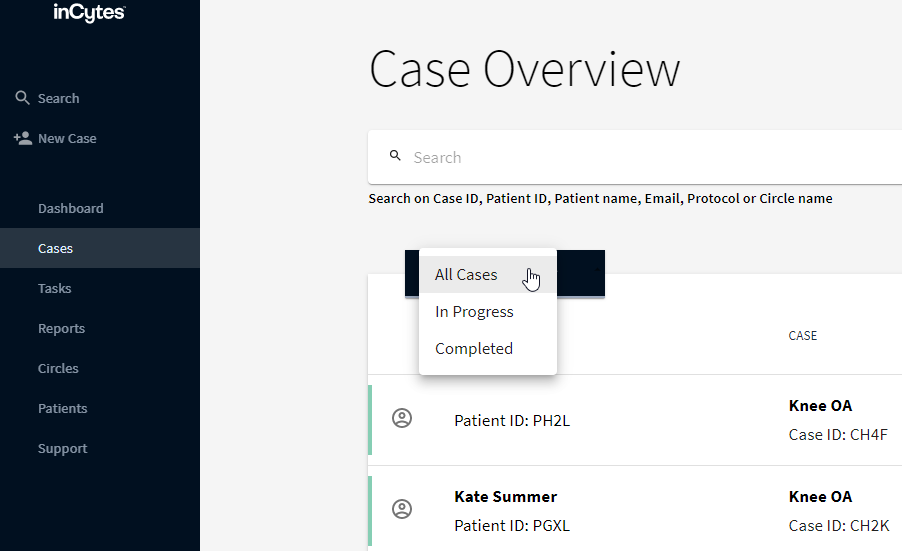The height and width of the screenshot is (551, 902).
Task: Choose the In Progress filter option
Action: coord(488,311)
